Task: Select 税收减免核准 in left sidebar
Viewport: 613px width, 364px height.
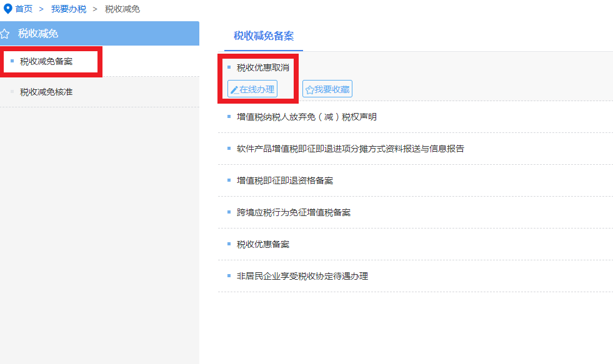Action: (x=46, y=92)
